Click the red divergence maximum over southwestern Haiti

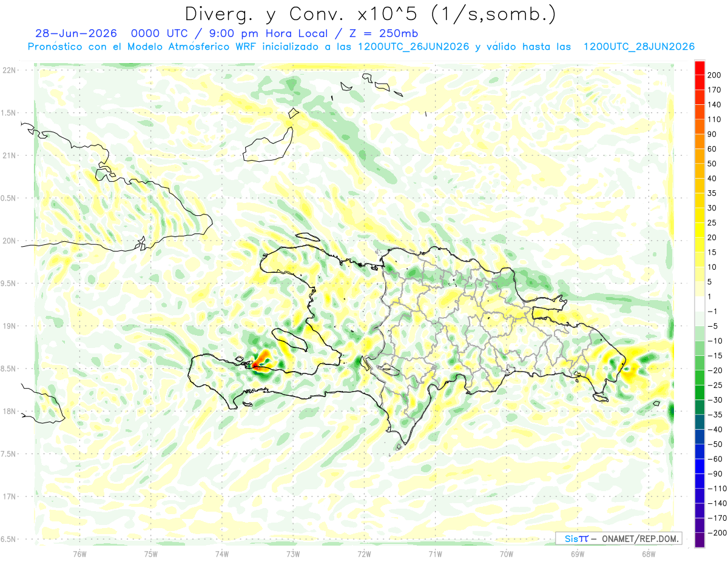[x=257, y=366]
